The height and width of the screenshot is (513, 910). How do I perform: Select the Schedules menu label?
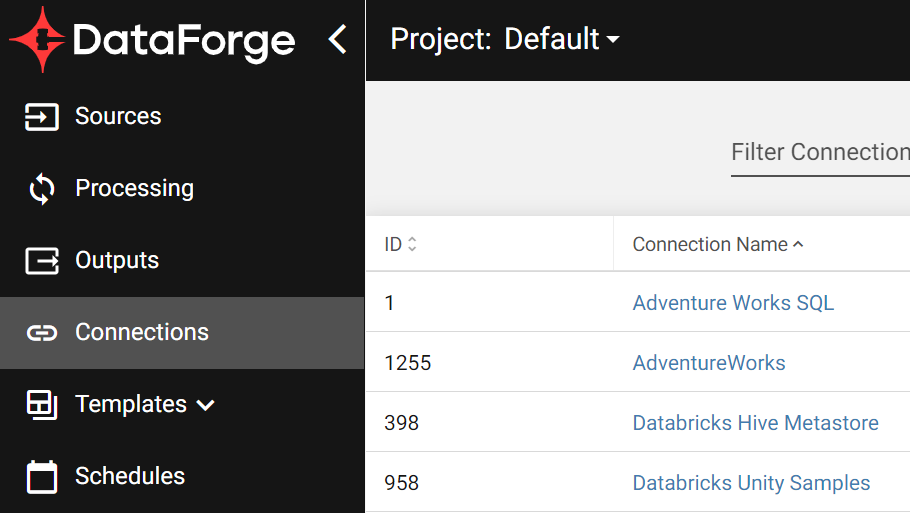tap(130, 476)
